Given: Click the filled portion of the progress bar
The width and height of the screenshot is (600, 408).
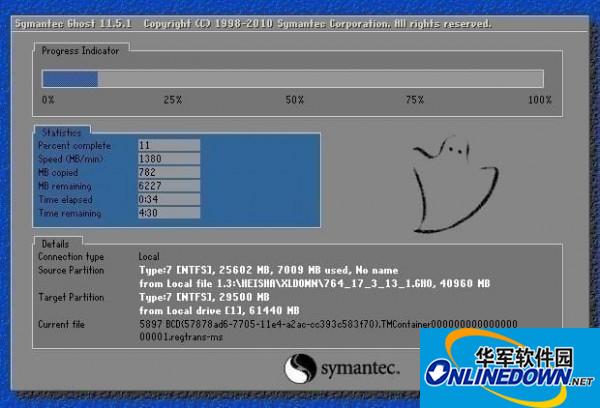Looking at the screenshot, I should click(x=69, y=79).
